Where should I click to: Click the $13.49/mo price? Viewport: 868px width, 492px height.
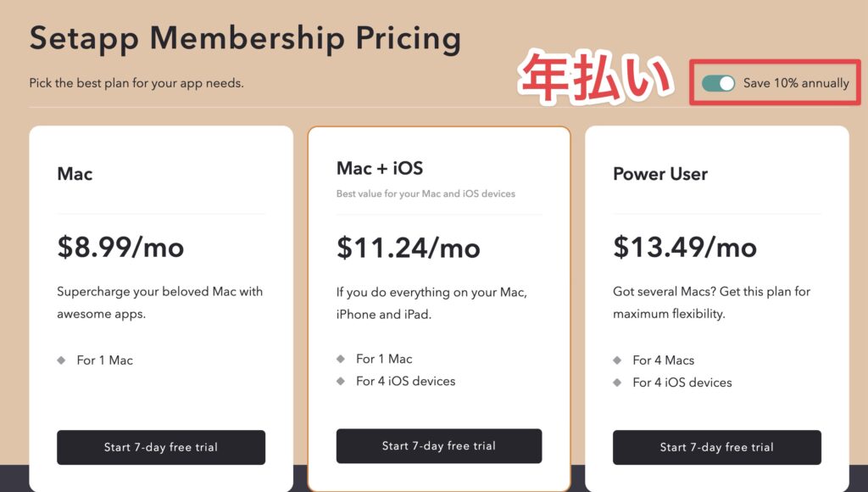pyautogui.click(x=685, y=247)
